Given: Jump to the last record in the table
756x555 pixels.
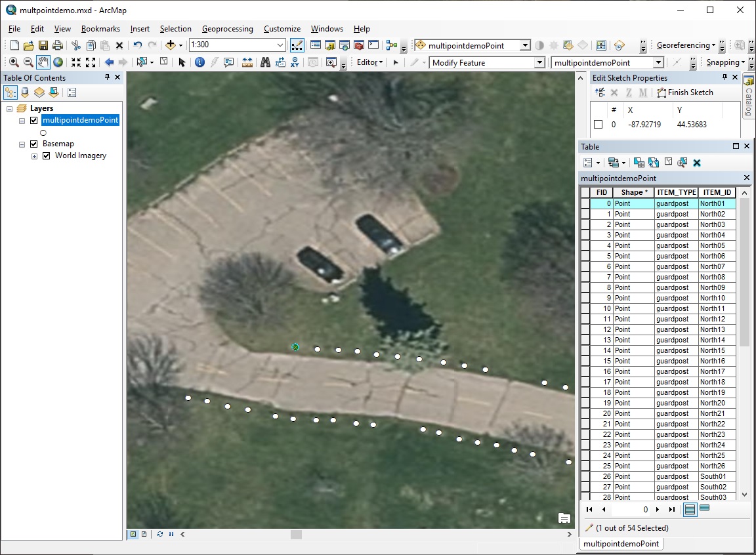Looking at the screenshot, I should pyautogui.click(x=671, y=509).
